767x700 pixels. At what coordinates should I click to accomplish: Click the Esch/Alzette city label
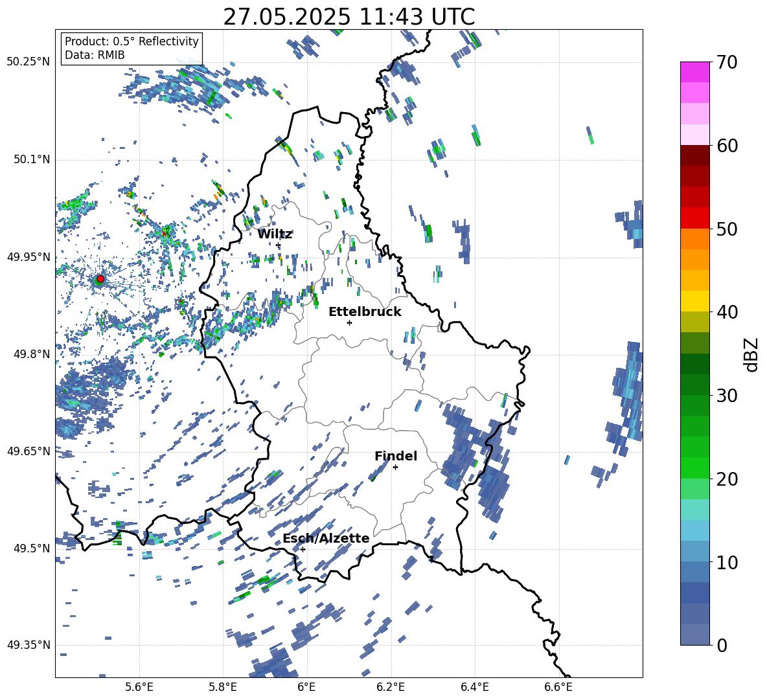(326, 538)
